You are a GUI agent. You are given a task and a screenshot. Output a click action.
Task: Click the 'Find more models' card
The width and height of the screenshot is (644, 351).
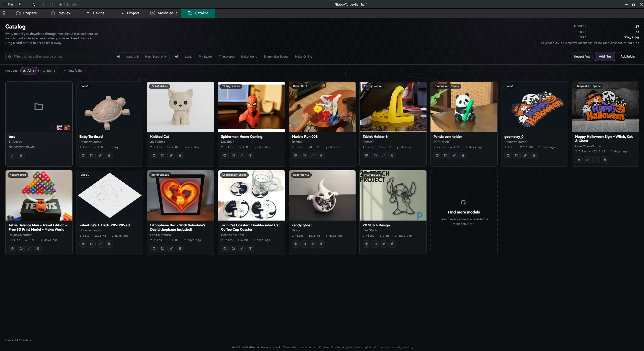(x=464, y=212)
